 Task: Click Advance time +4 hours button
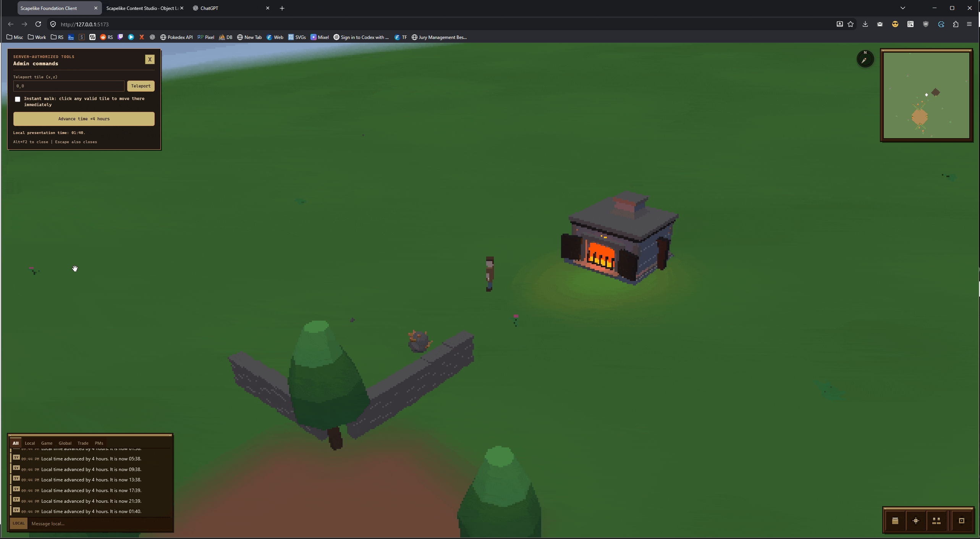click(84, 119)
